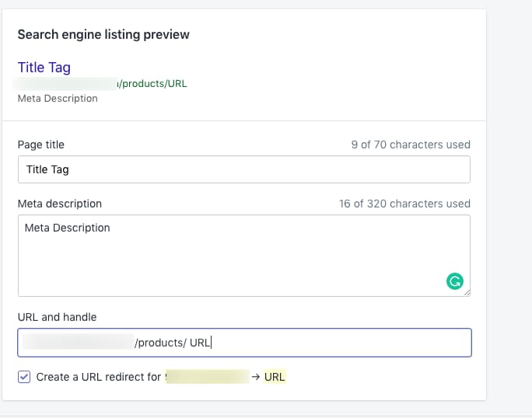Click into the Page title input field

243,169
